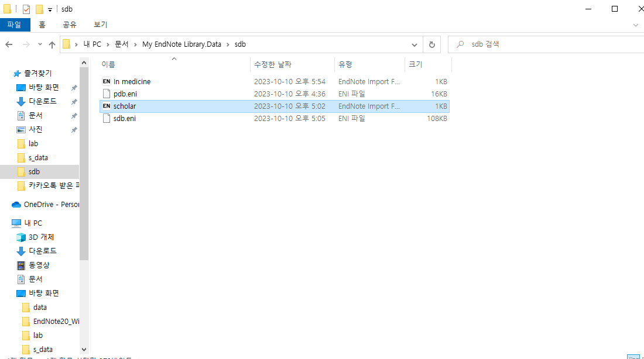The height and width of the screenshot is (359, 644).
Task: Switch to the 홈 ribbon tab
Action: click(x=42, y=25)
